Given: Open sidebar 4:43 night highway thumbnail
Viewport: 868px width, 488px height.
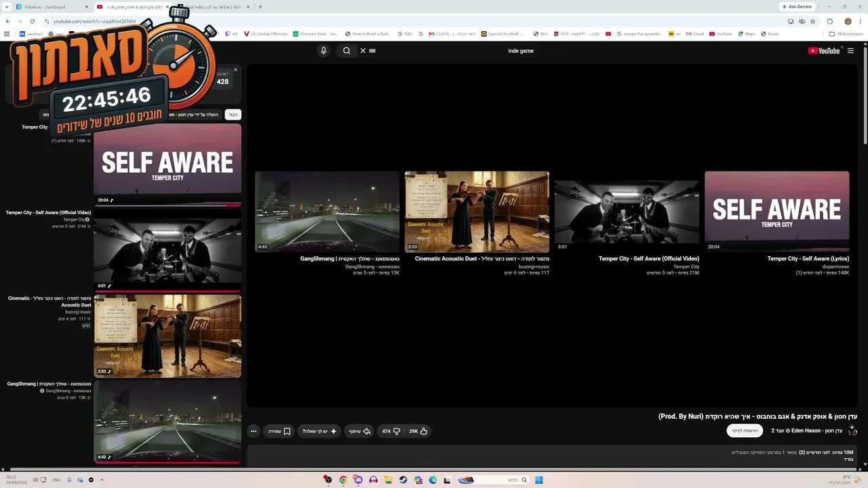Looking at the screenshot, I should pos(167,422).
